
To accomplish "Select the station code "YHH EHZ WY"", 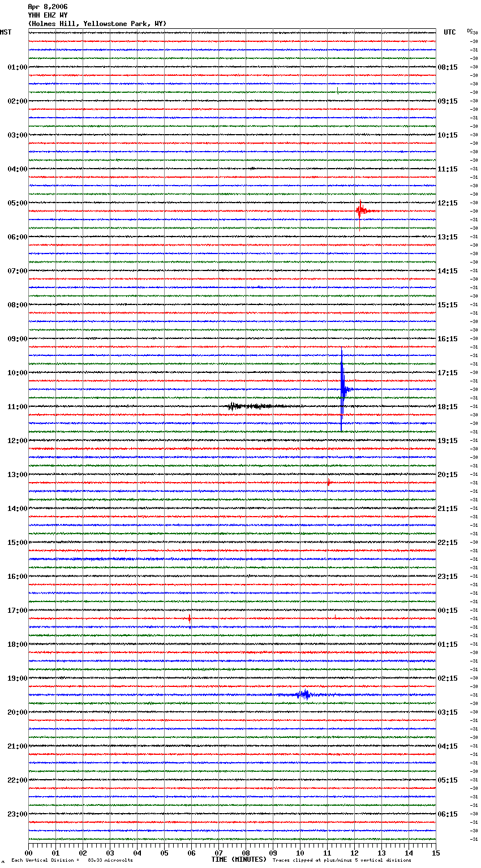I will coord(48,15).
